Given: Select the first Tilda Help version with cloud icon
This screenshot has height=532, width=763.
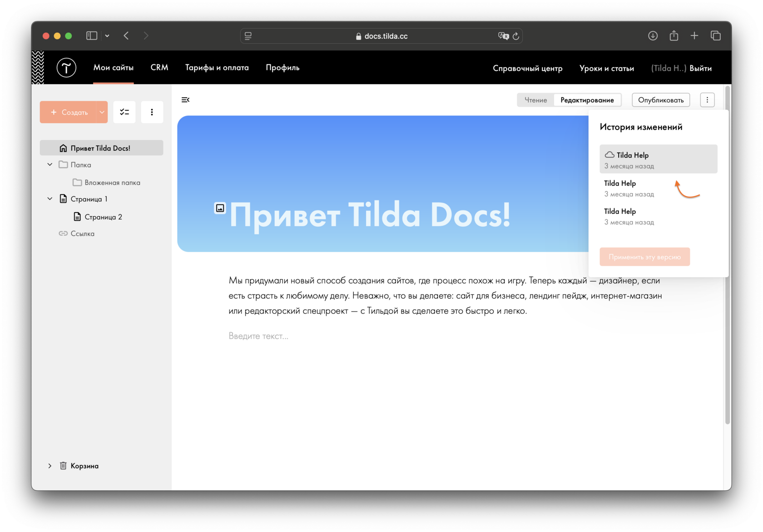Looking at the screenshot, I should 659,159.
